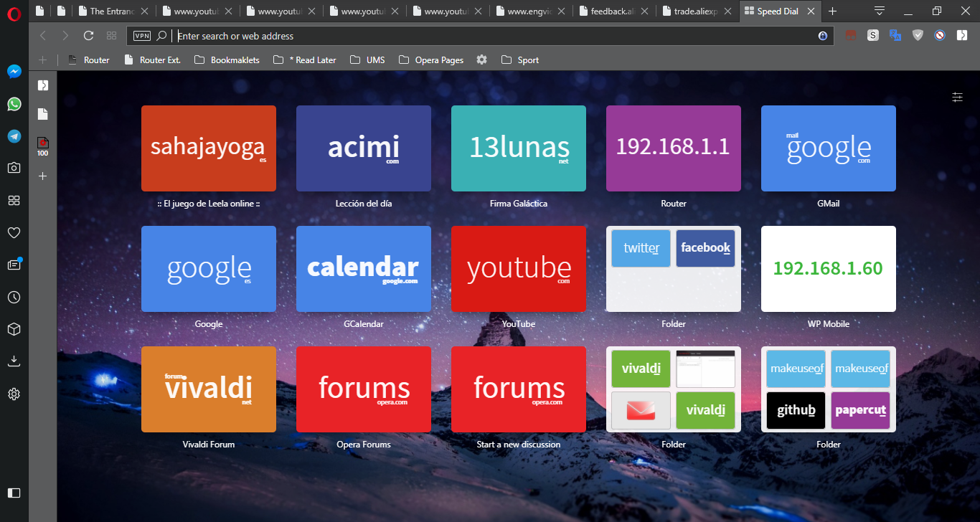Open the Router Ext. bookmark
Image resolution: width=980 pixels, height=522 pixels.
click(152, 60)
